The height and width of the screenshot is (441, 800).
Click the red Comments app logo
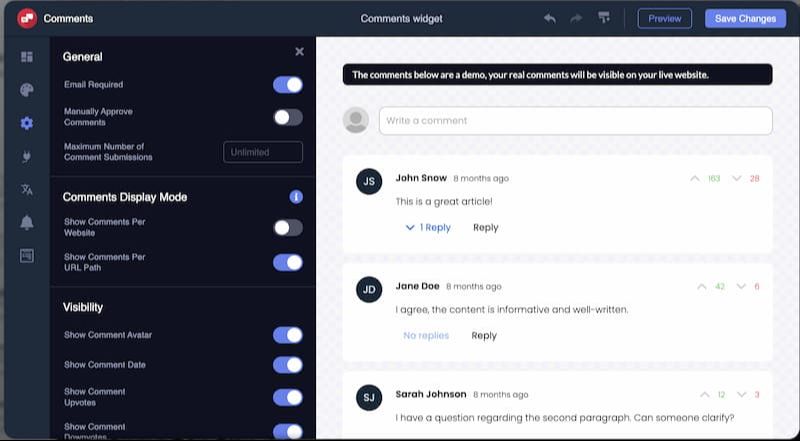pos(27,19)
